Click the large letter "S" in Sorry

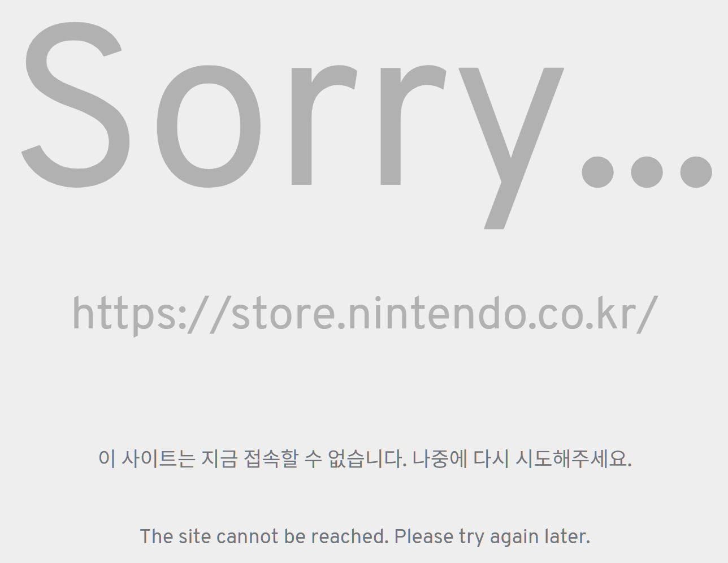point(76,105)
